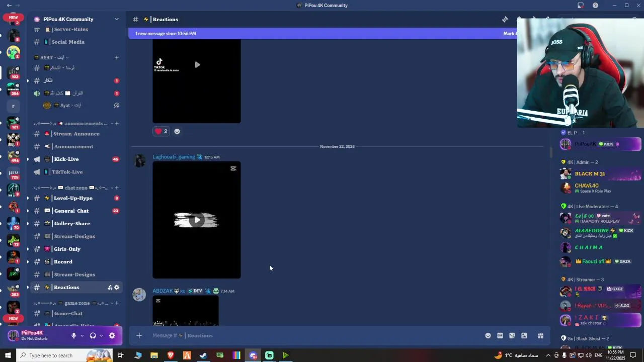Viewport: 644px width, 362px height.
Task: Toggle headphones deafen in user panel
Action: pyautogui.click(x=93, y=335)
